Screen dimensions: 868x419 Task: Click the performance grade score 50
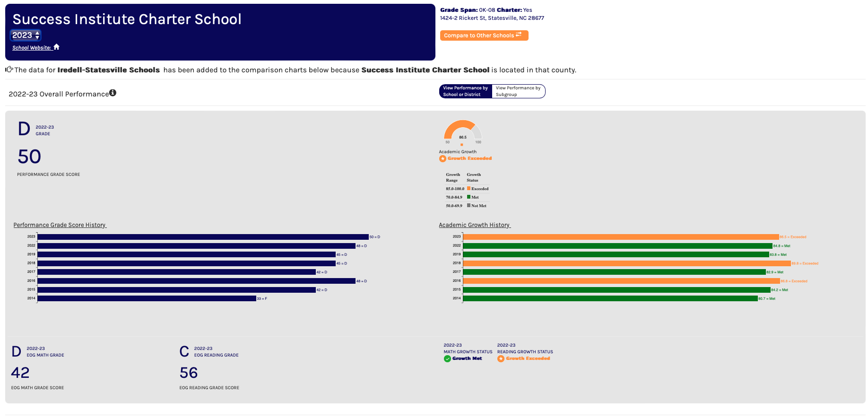29,157
